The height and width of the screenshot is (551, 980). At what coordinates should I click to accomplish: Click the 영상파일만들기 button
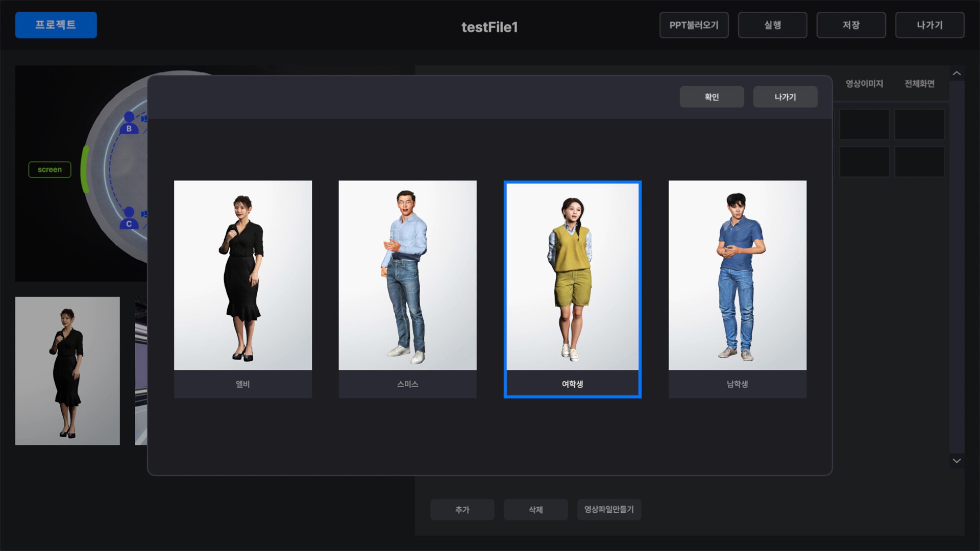tap(609, 509)
